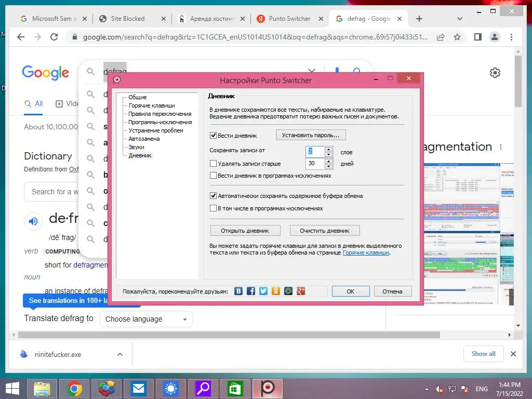Open the network tray icon
Viewport: 532px width, 399px height.
(452, 389)
